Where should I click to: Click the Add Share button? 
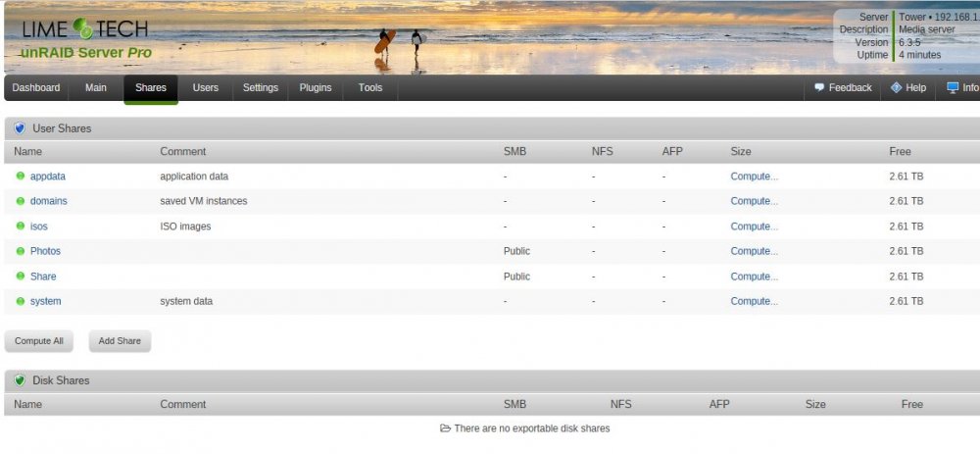120,341
